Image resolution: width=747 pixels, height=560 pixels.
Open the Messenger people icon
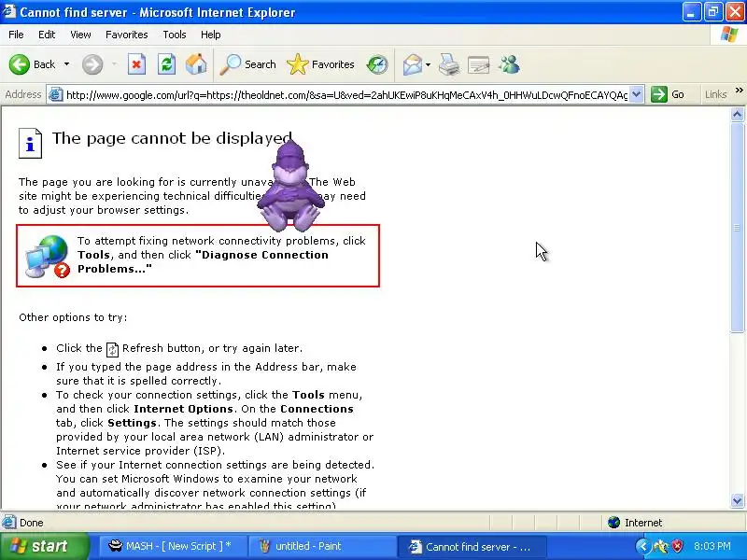pyautogui.click(x=509, y=64)
